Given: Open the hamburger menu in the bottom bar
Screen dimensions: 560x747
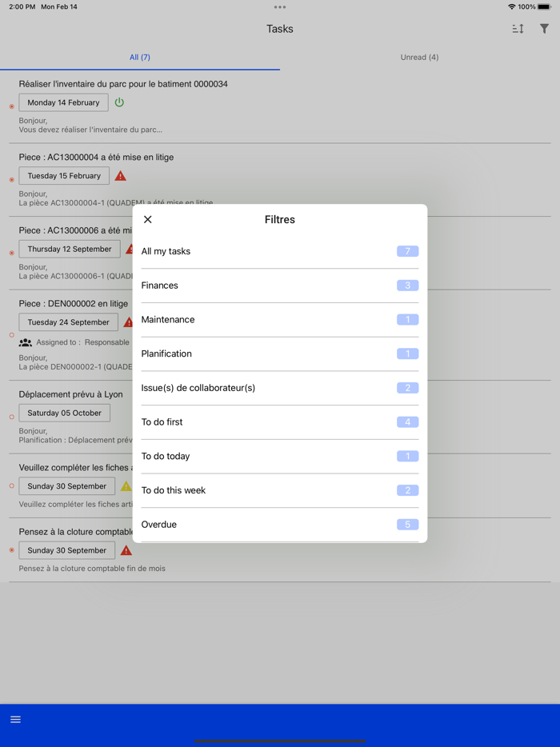Looking at the screenshot, I should point(16,719).
